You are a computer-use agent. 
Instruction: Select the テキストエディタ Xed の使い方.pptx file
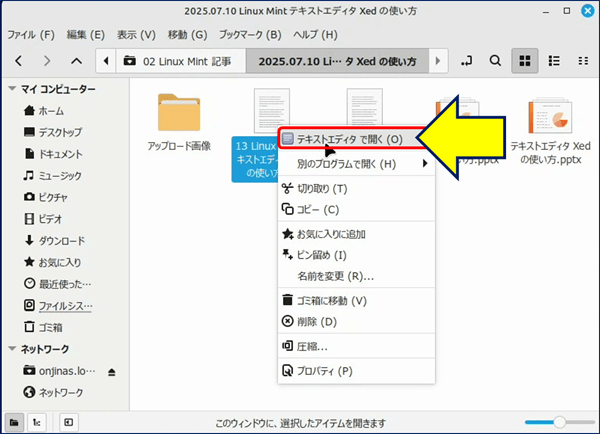point(550,132)
